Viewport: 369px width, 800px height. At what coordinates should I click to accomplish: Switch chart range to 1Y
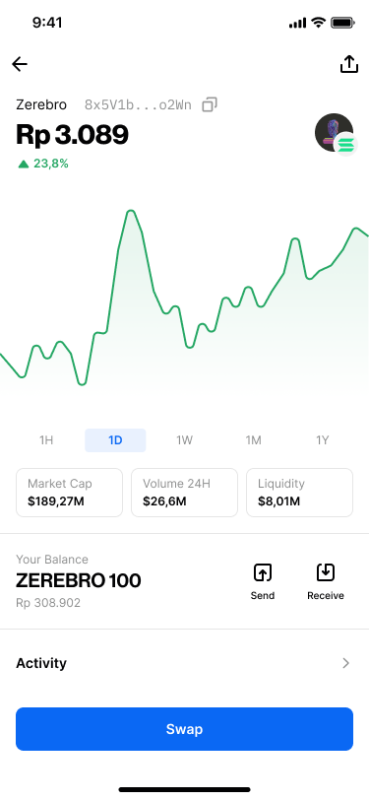click(x=322, y=440)
